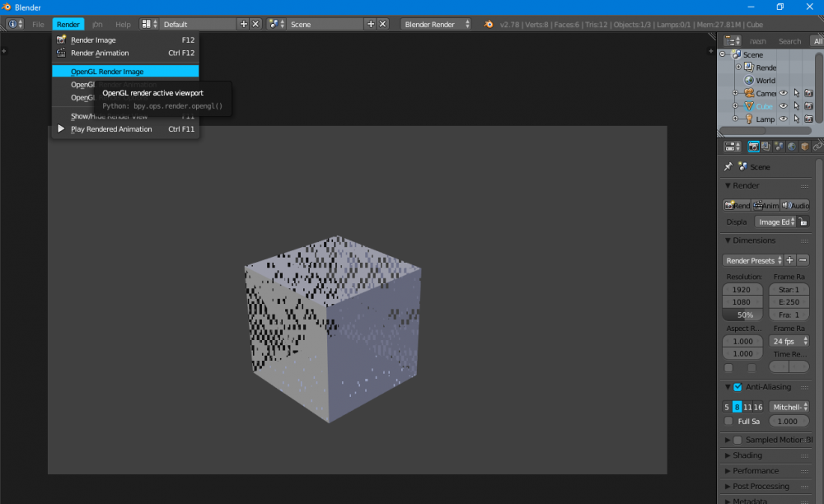Disable the Anti-Aliasing checkbox
Image resolution: width=824 pixels, height=504 pixels.
click(737, 387)
